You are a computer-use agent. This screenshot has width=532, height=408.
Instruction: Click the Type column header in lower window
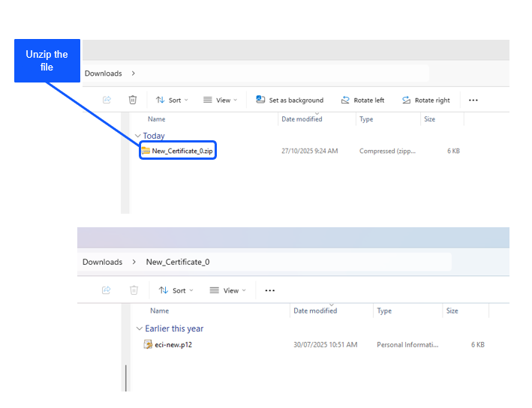tap(384, 310)
